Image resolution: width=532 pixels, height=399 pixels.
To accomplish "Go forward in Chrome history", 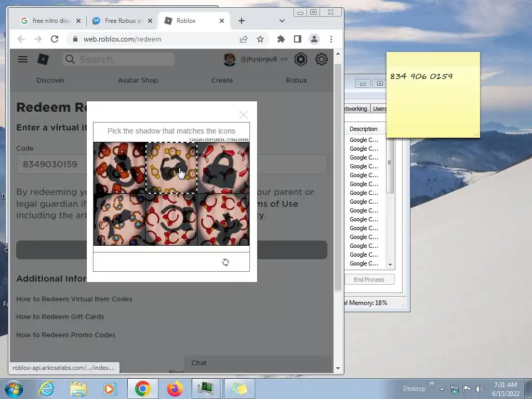I will pos(37,39).
